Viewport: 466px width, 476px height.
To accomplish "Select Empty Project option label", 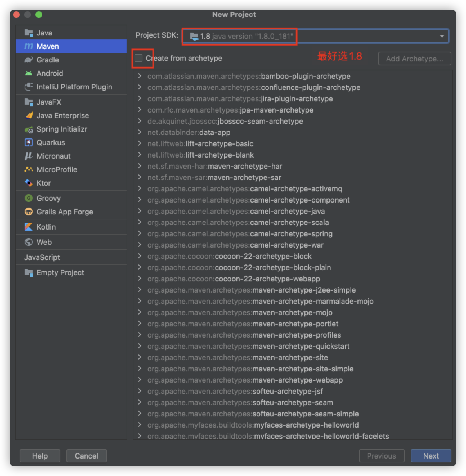I will pyautogui.click(x=60, y=273).
